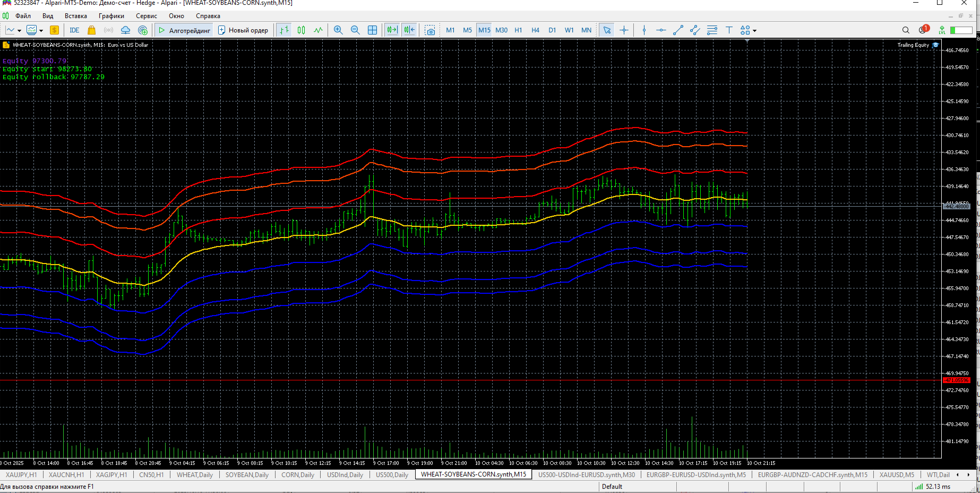Take a chart screenshot with the camera icon
The width and height of the screenshot is (980, 493).
(430, 30)
